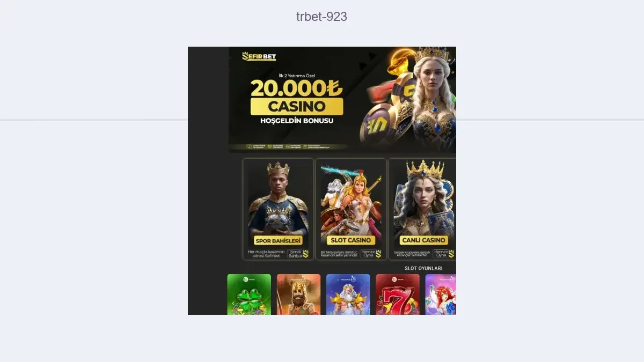Viewport: 644px width, 362px height.
Task: Click Hemen Oyna under Canlı Casino
Action: click(441, 254)
